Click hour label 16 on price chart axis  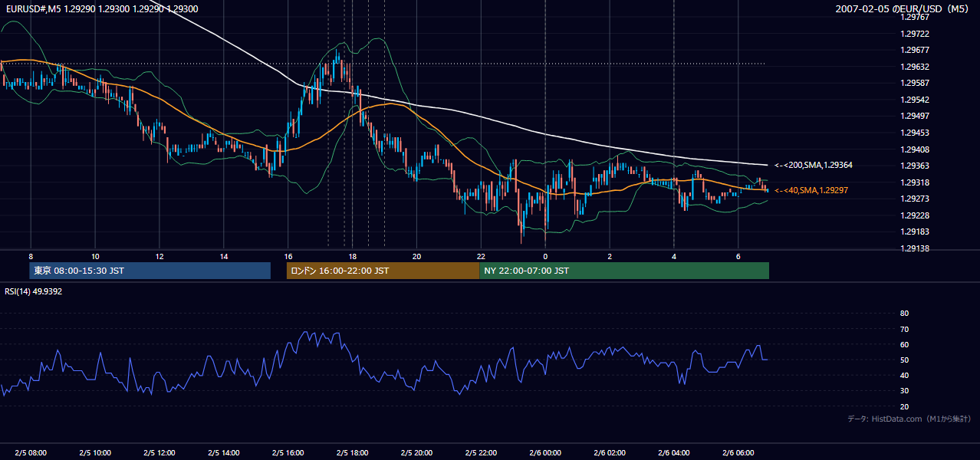pyautogui.click(x=288, y=256)
